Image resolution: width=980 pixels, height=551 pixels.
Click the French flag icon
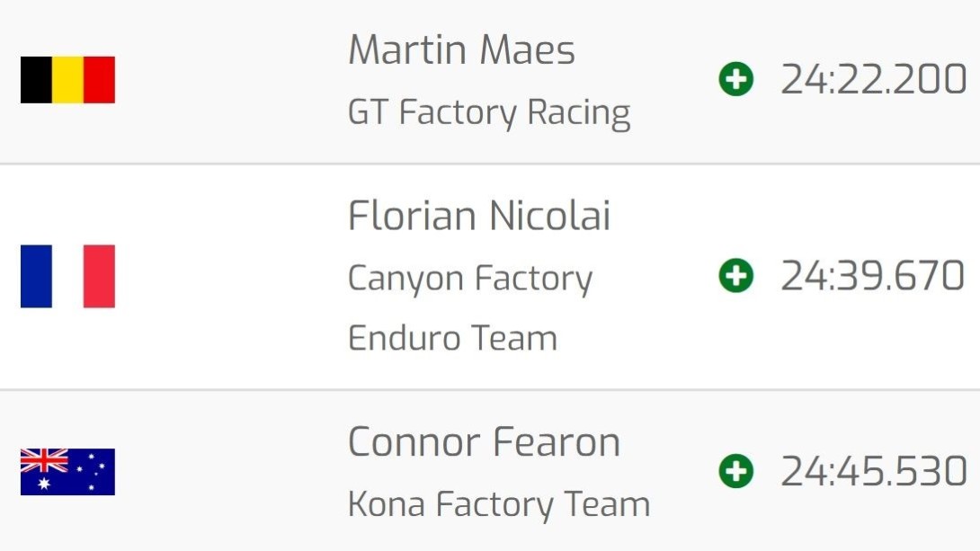coord(67,276)
